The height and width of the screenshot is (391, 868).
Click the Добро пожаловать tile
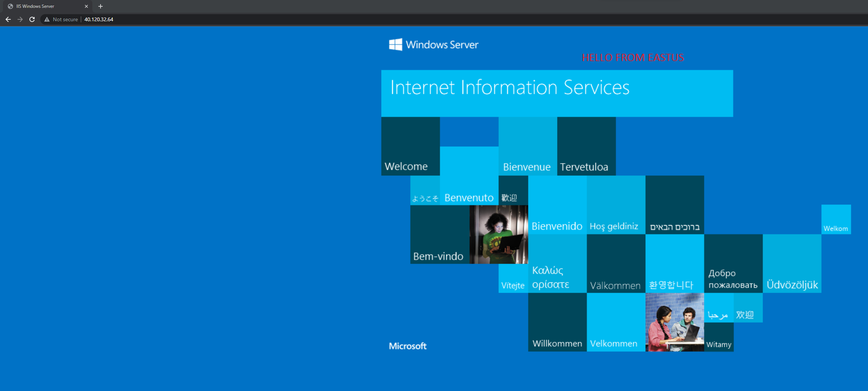pyautogui.click(x=733, y=264)
